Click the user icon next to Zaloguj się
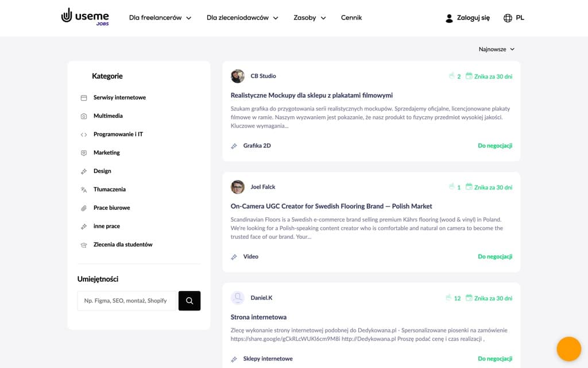 [448, 17]
